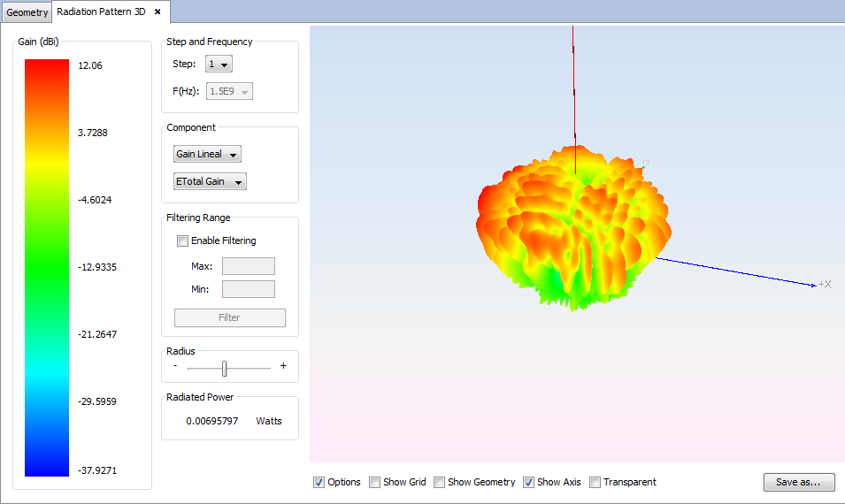Image resolution: width=845 pixels, height=504 pixels.
Task: Turn on Show Geometry checkbox
Action: (x=440, y=483)
